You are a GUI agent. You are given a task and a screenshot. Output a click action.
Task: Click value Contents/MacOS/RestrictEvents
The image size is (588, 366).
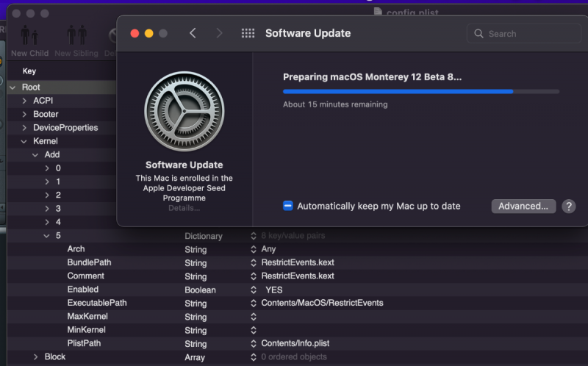click(x=322, y=303)
